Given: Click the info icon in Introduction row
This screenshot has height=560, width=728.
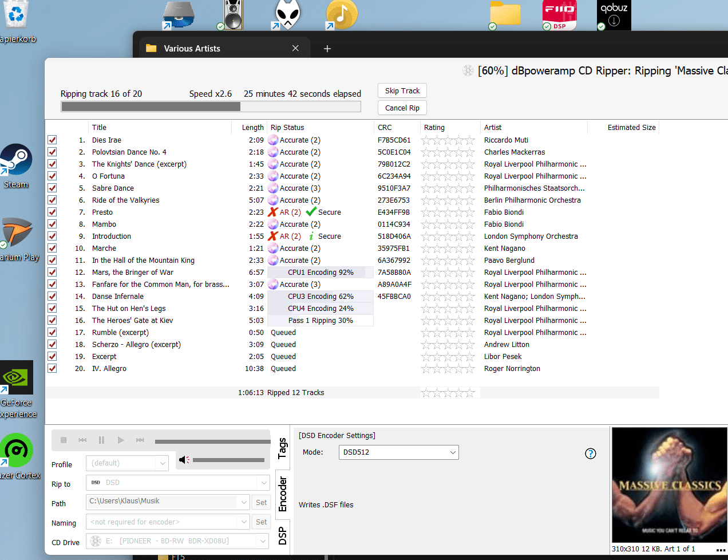Looking at the screenshot, I should 311,236.
